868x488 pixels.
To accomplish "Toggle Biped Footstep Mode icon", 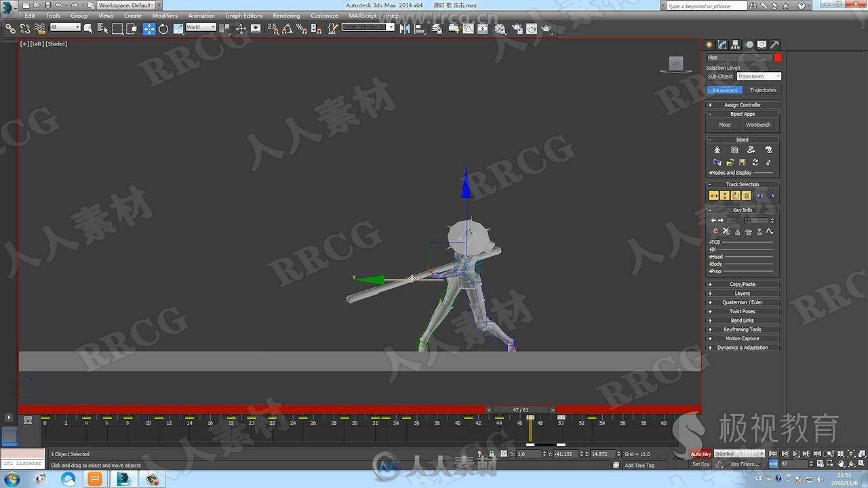I will pyautogui.click(x=734, y=150).
